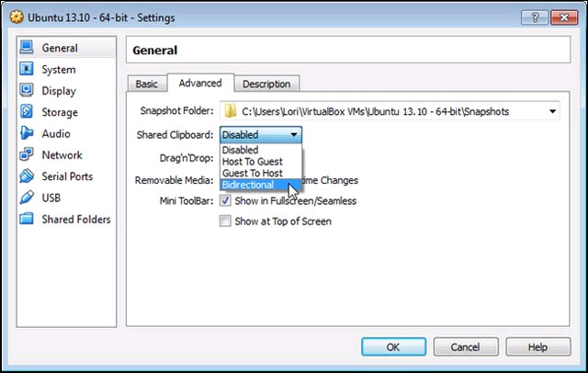Viewport: 588px width, 373px height.
Task: Open System settings chip icon
Action: (x=26, y=70)
